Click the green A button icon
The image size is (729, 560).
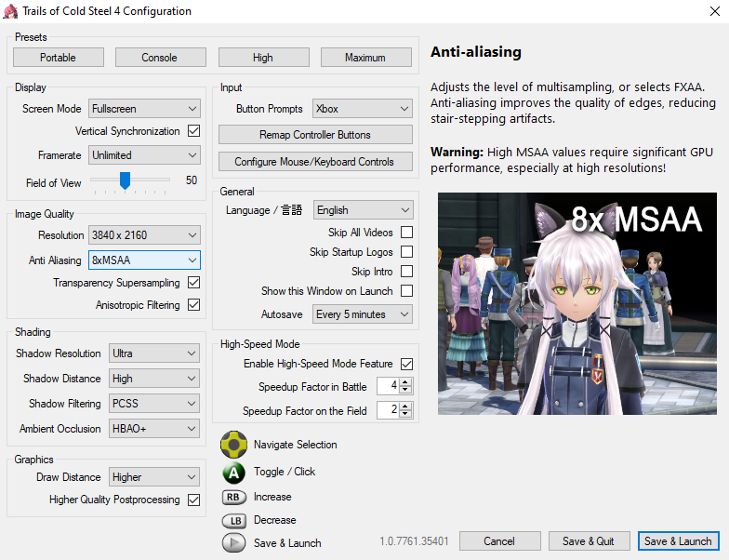click(234, 473)
